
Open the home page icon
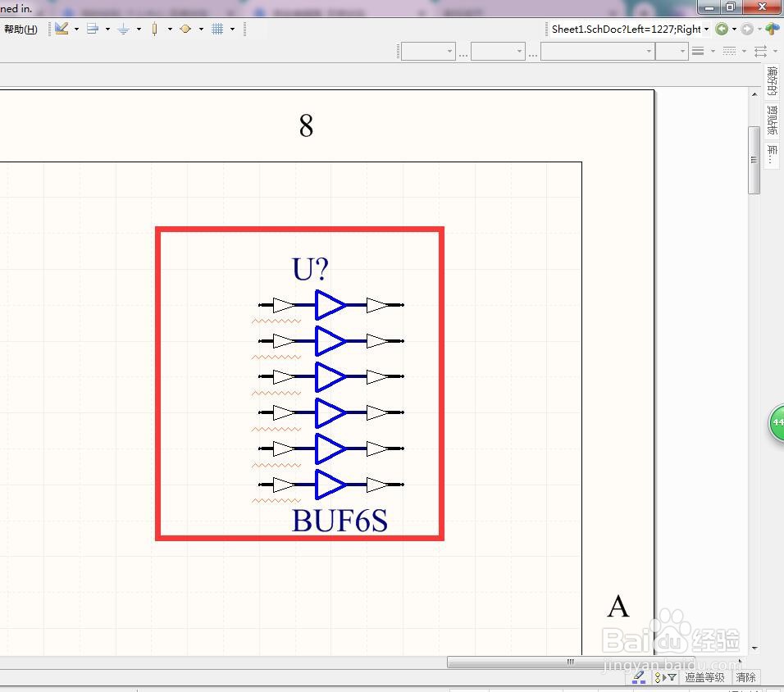coord(773,29)
